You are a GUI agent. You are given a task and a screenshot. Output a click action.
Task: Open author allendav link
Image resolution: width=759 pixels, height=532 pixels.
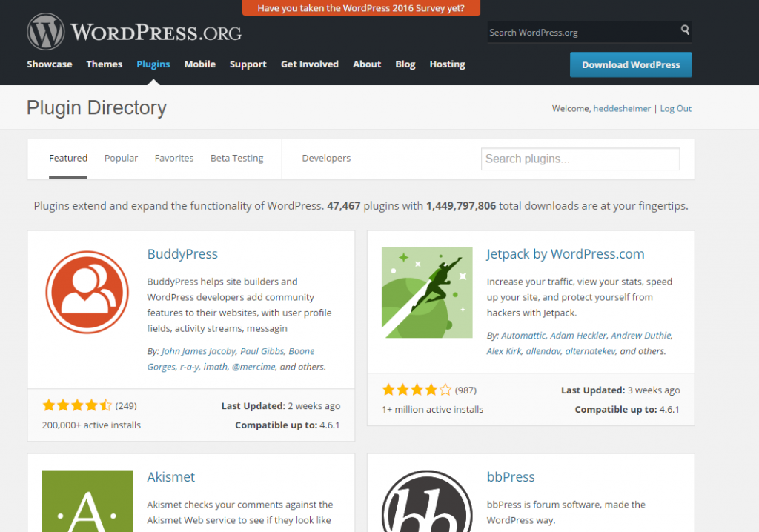[543, 351]
